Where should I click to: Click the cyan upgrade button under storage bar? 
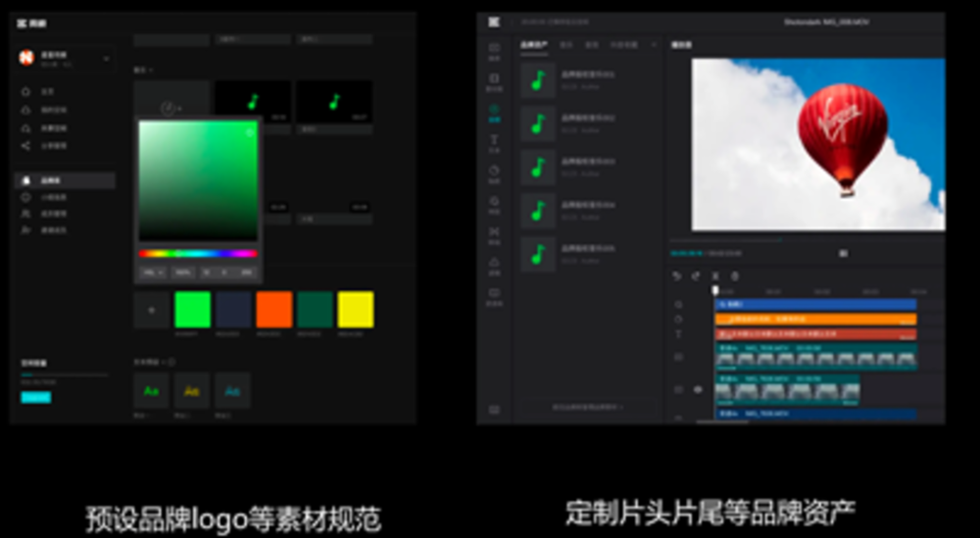(36, 398)
